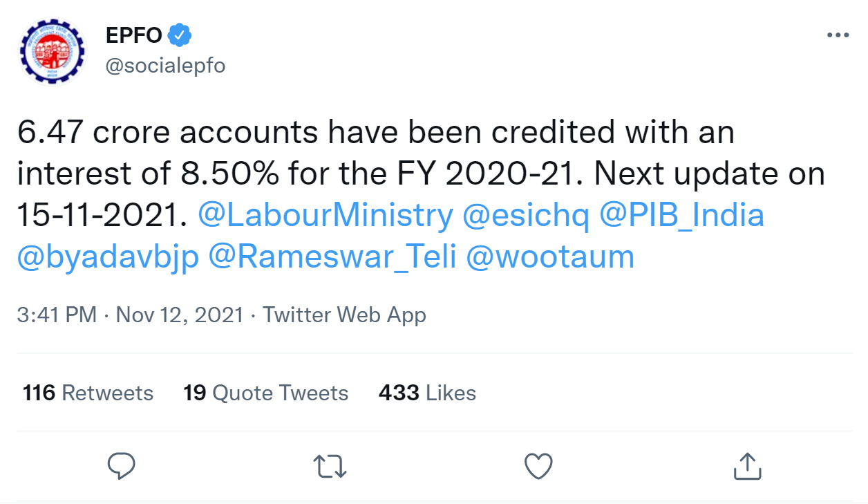Screen dimensions: 868x504
Task: Click the reply speech bubble icon
Action: click(x=122, y=467)
